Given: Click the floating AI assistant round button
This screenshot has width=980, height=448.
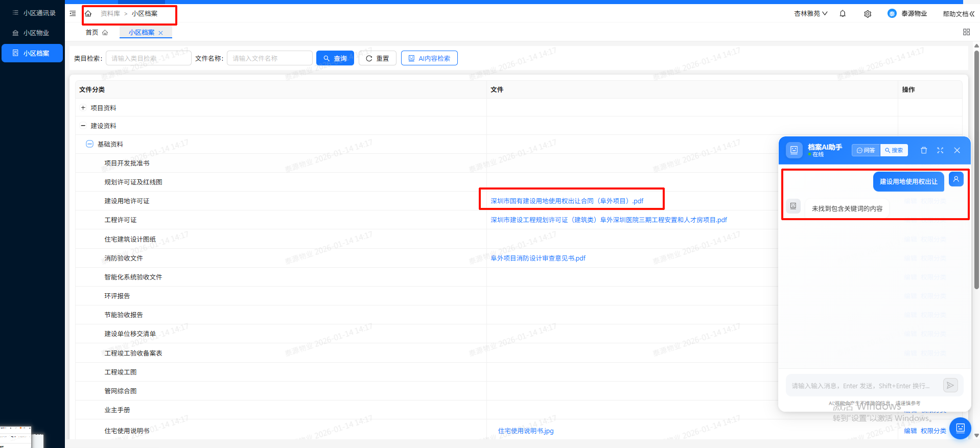Looking at the screenshot, I should [x=960, y=428].
